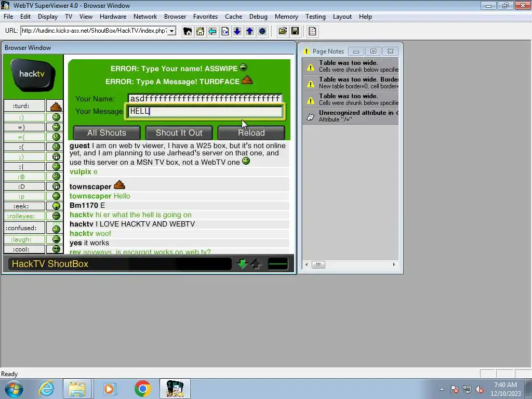Expand the URL address dropdown
Screen dimensions: 532x399
(x=171, y=31)
